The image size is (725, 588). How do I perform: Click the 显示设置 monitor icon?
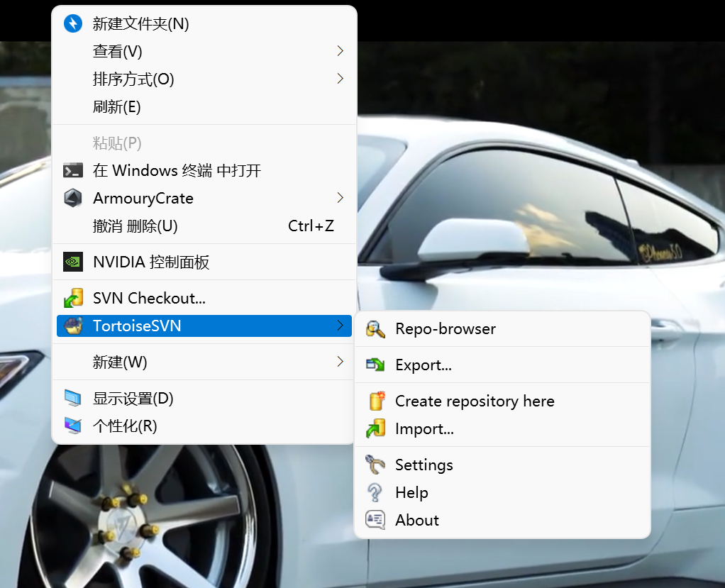coord(73,399)
